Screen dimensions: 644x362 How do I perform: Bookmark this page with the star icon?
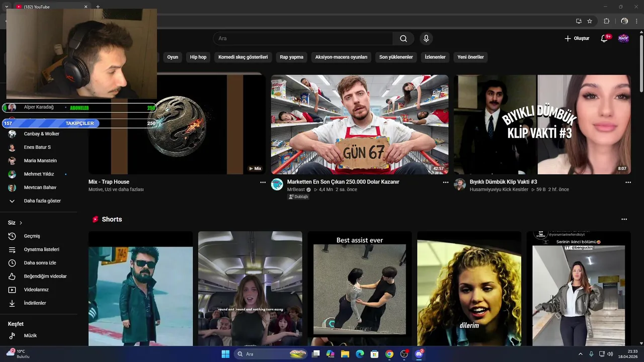point(590,21)
